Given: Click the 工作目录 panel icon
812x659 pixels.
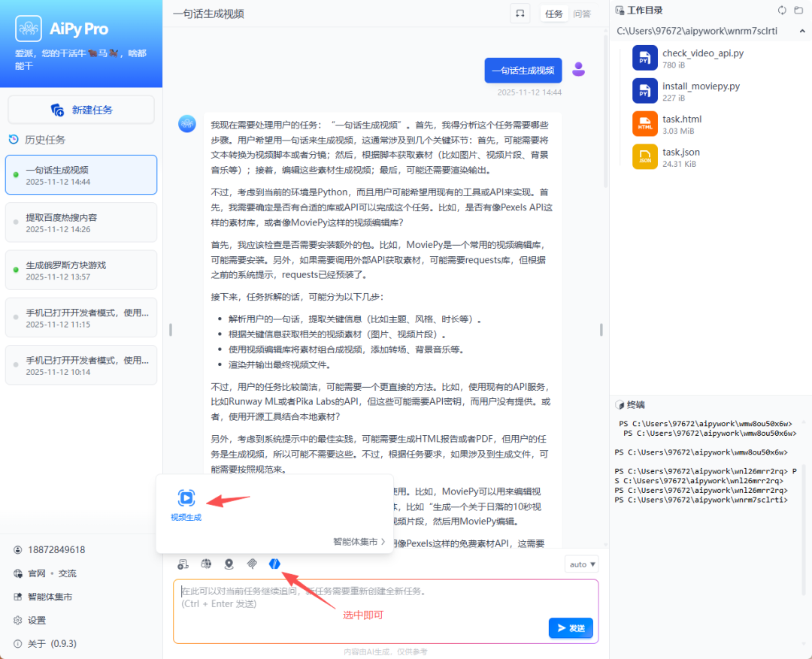Looking at the screenshot, I should coord(620,11).
